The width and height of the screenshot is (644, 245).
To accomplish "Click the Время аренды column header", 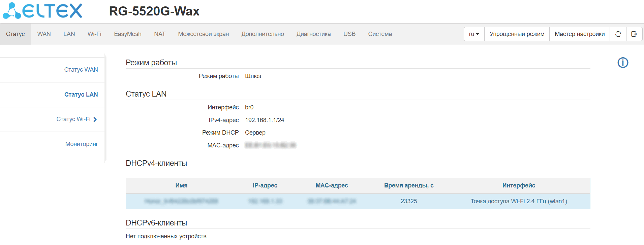I will [x=409, y=185].
